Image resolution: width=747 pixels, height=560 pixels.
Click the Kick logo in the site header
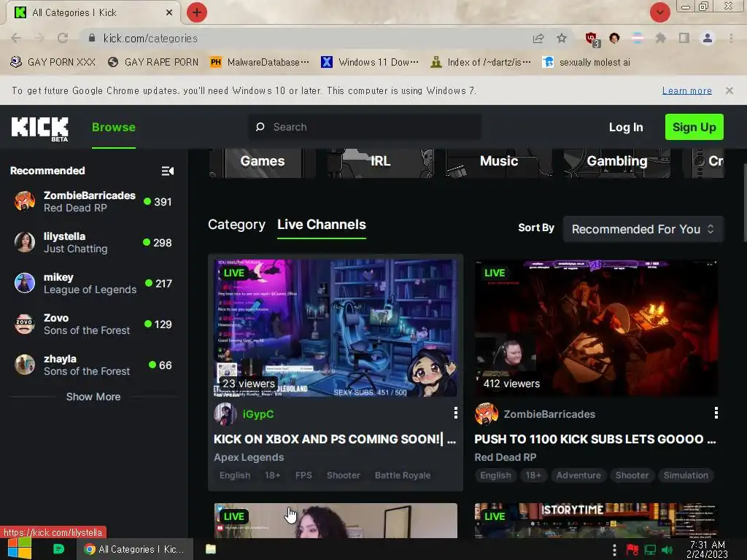tap(39, 128)
